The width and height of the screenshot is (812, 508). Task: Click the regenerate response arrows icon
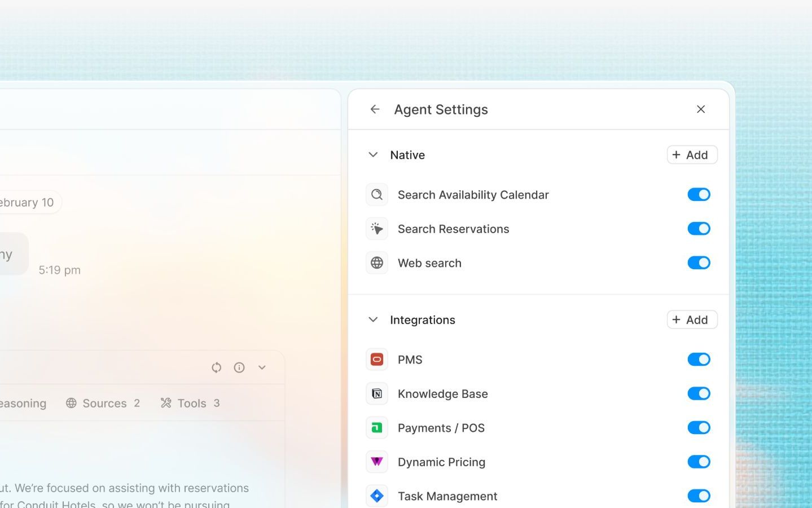[x=217, y=367]
